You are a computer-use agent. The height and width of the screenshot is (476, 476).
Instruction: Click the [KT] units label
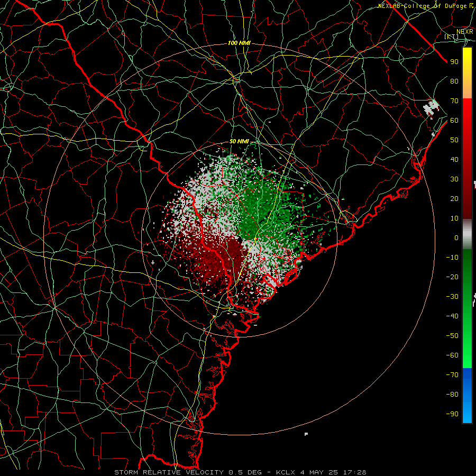point(452,36)
